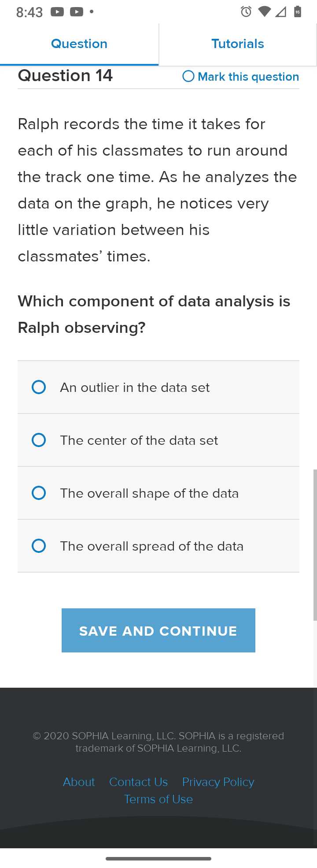Open the Contact Us link
Viewport: 317px width, 868px height.
coord(138,782)
